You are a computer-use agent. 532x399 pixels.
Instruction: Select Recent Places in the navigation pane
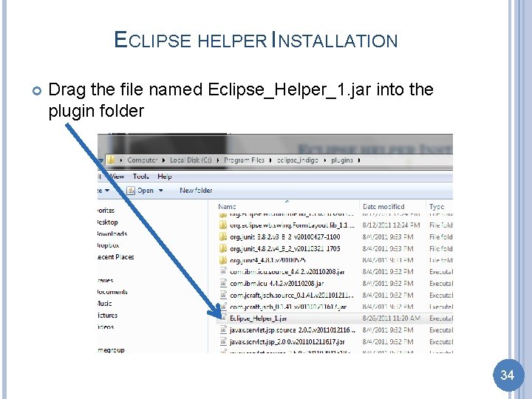click(x=116, y=257)
